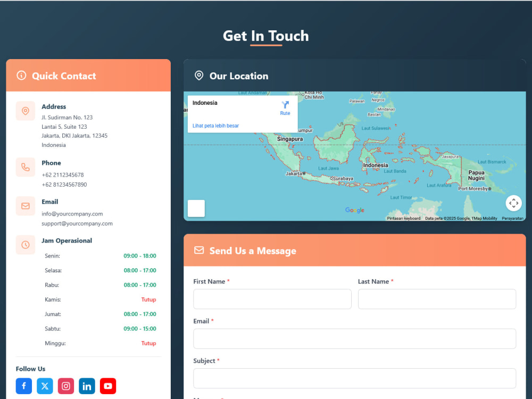Click the clock icon beside Jam Operasional
The image size is (532, 399).
(x=26, y=245)
